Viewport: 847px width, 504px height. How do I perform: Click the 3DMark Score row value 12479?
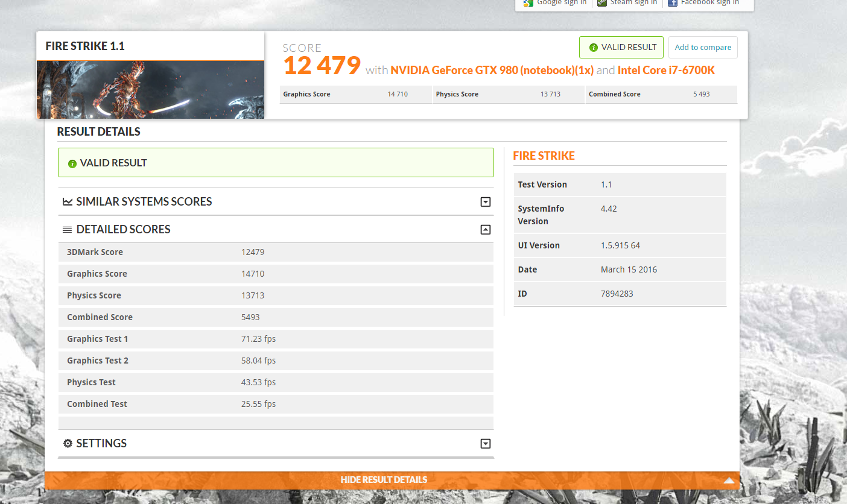click(253, 252)
